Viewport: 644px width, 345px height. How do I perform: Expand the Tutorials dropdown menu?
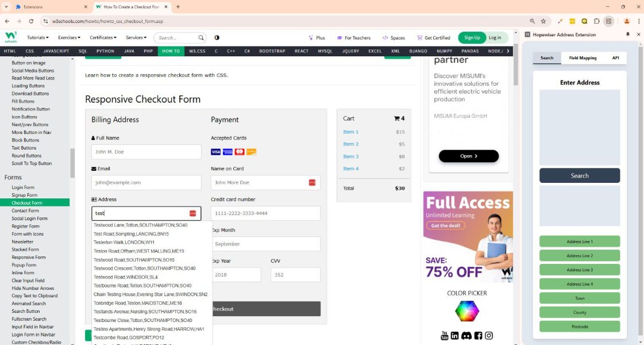click(38, 38)
